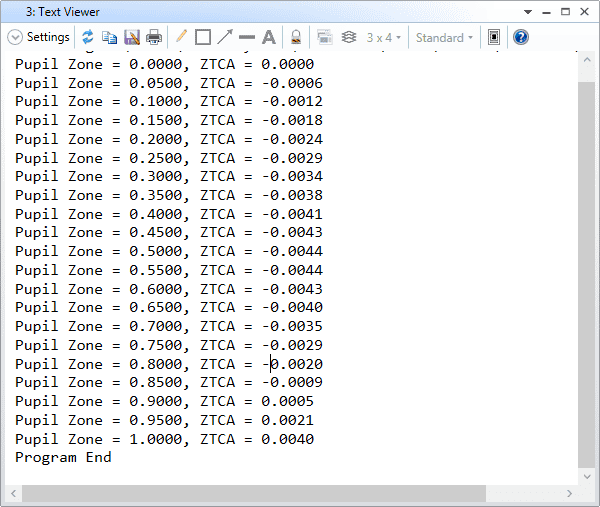600x507 pixels.
Task: Click the Save As icon
Action: [x=132, y=37]
